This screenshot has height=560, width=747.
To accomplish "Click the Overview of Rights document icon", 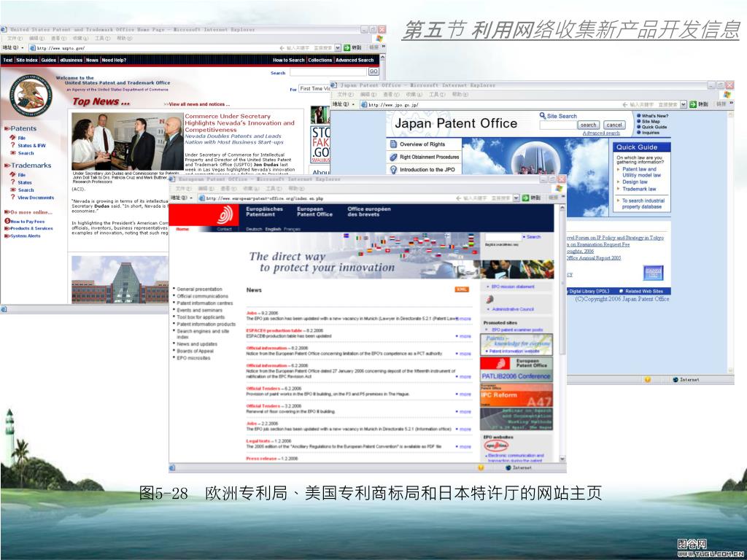I will point(393,144).
